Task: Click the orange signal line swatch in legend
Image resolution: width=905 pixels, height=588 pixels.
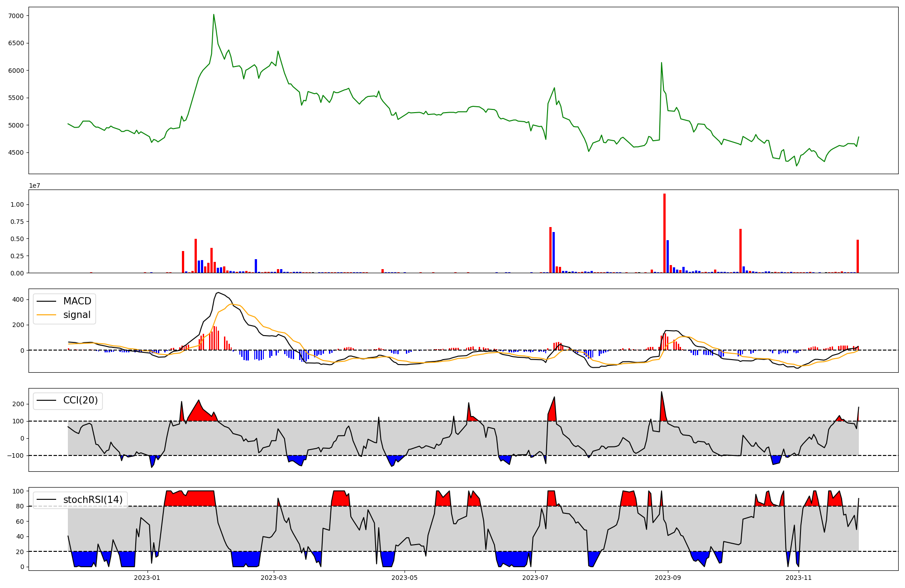Action: (46, 315)
